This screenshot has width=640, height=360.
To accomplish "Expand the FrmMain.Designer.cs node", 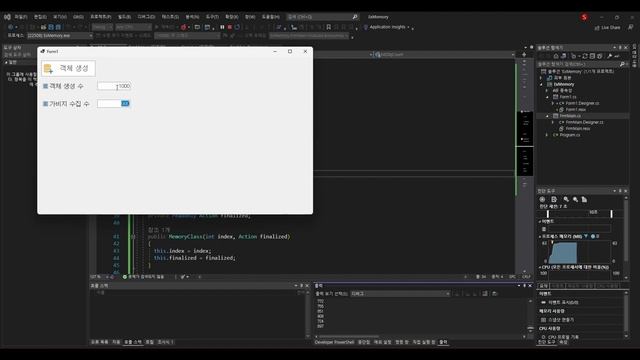I will pos(553,122).
